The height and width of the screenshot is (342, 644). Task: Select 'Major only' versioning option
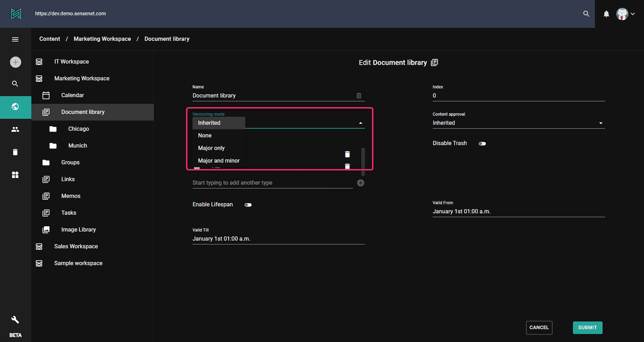(x=211, y=148)
